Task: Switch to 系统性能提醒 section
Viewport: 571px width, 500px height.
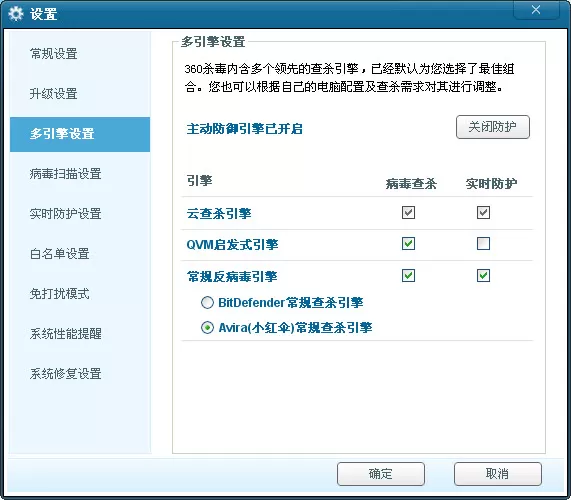Action: (x=66, y=334)
